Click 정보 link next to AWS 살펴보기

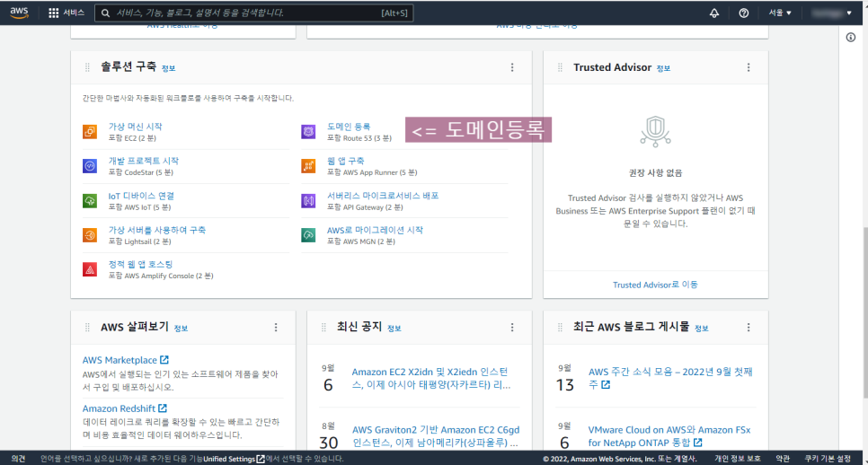click(181, 329)
